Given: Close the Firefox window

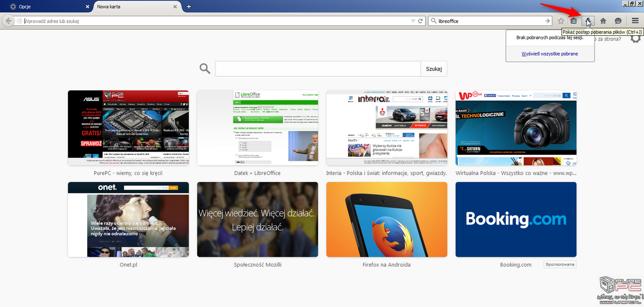Looking at the screenshot, I should [639, 4].
